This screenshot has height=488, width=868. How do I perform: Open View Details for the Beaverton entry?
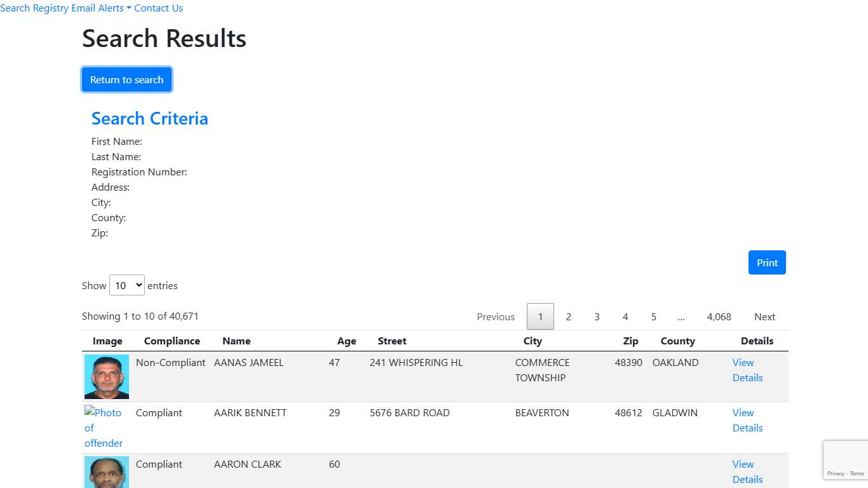pyautogui.click(x=747, y=420)
